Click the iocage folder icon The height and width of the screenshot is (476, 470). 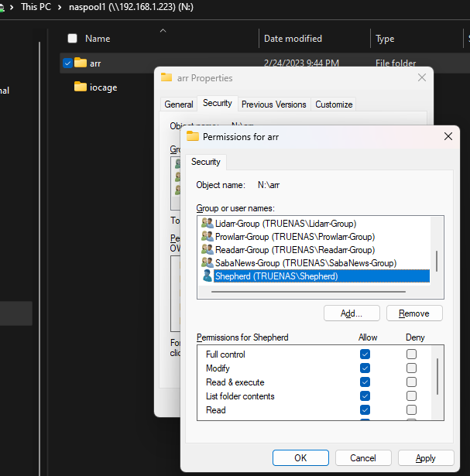click(x=81, y=87)
